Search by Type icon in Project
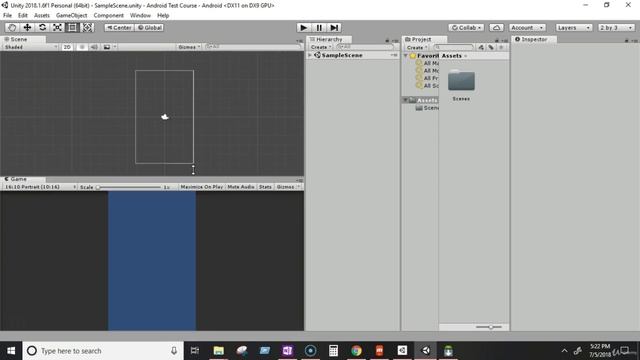 coord(481,47)
